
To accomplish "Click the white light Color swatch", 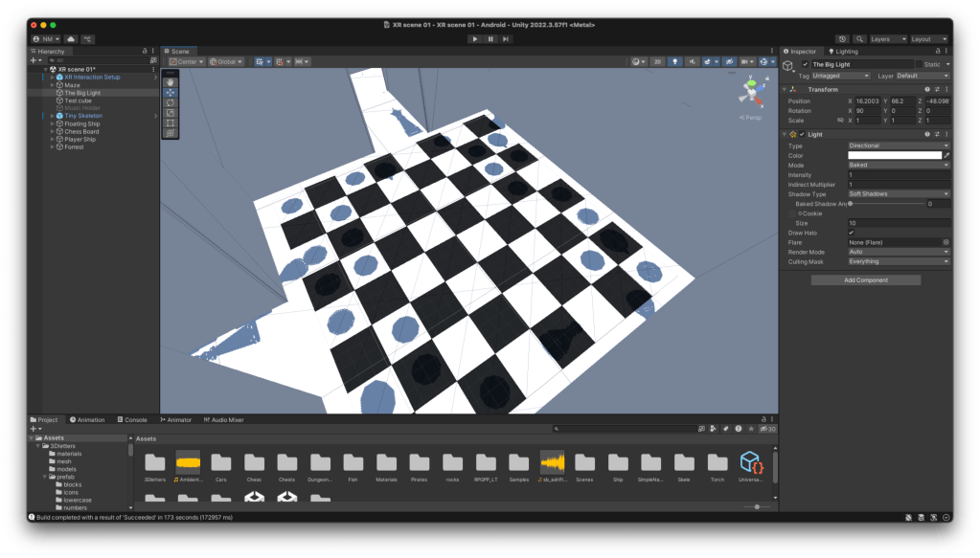I will (894, 155).
